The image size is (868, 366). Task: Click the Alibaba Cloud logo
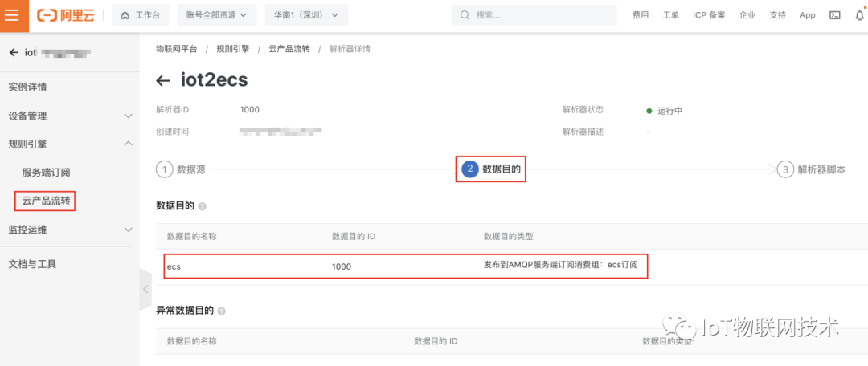tap(65, 15)
